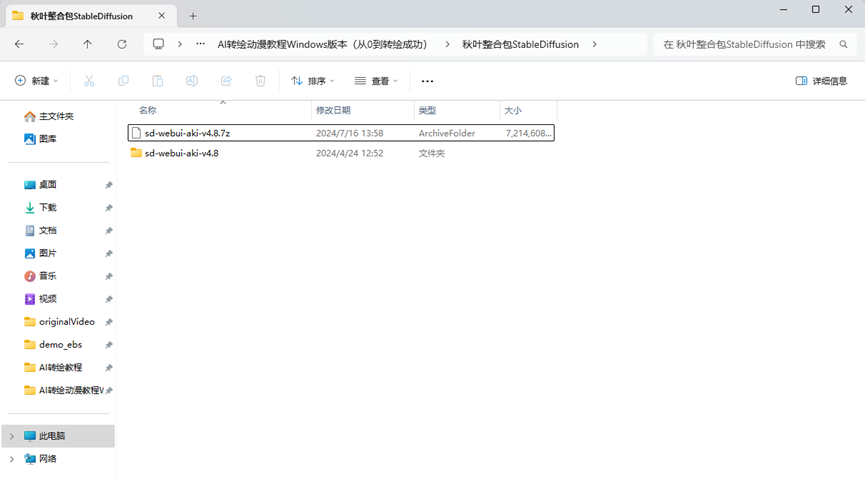
Task: Open 图库 (Gallery) in the sidebar
Action: [40, 139]
